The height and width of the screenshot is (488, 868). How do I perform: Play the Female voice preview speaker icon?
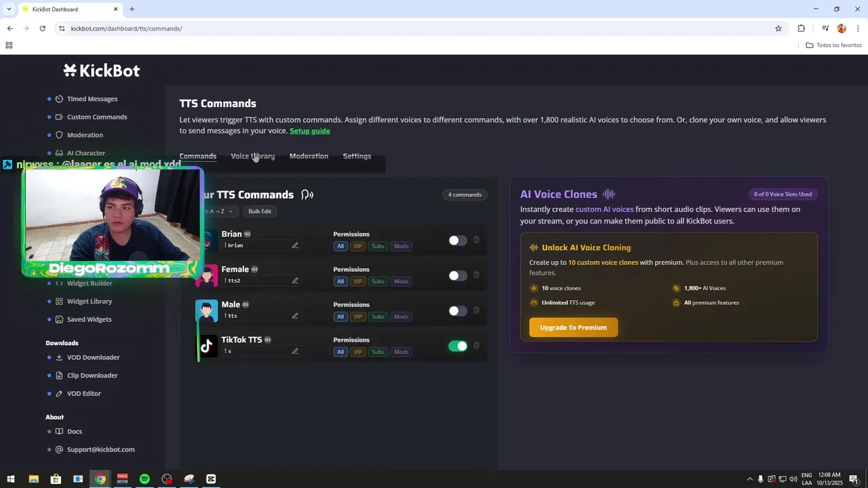click(x=254, y=269)
